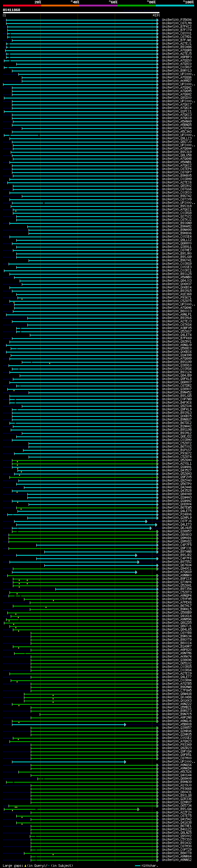Select hit label UniRef100_B1P1S7
The width and height of the screenshot is (197, 868).
tap(176, 450)
